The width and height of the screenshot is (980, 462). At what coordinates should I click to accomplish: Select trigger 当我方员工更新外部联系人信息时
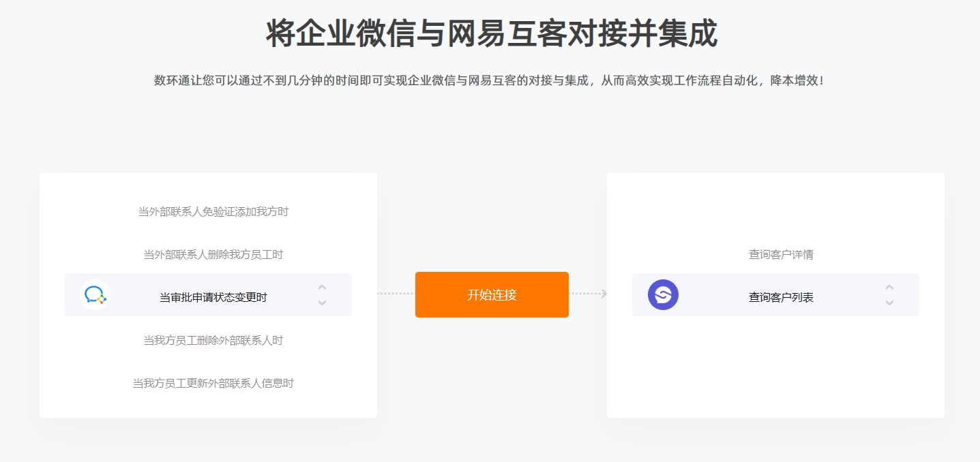pos(213,383)
